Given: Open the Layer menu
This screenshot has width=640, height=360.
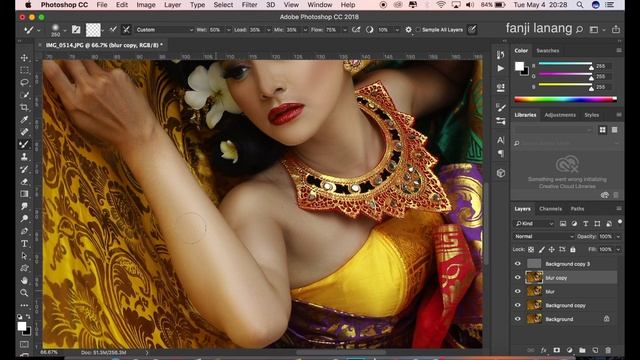Looking at the screenshot, I should click(173, 5).
